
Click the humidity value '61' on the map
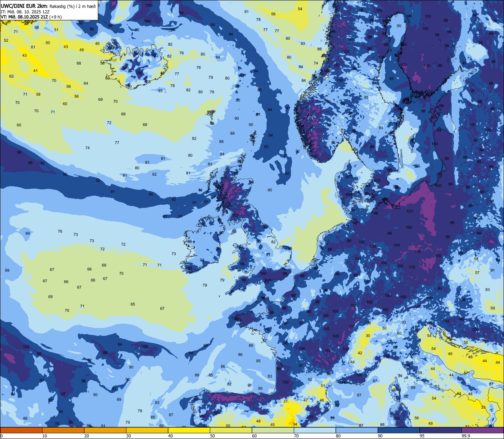tap(33, 47)
